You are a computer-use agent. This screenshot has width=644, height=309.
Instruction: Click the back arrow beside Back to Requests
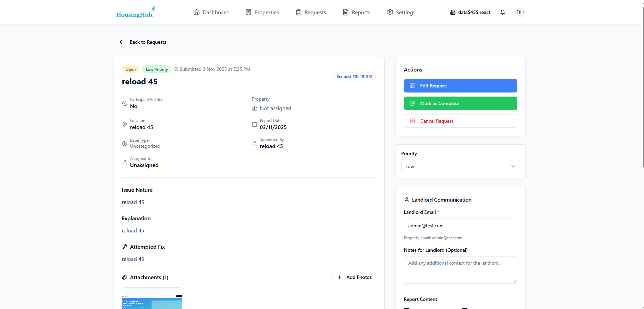121,42
